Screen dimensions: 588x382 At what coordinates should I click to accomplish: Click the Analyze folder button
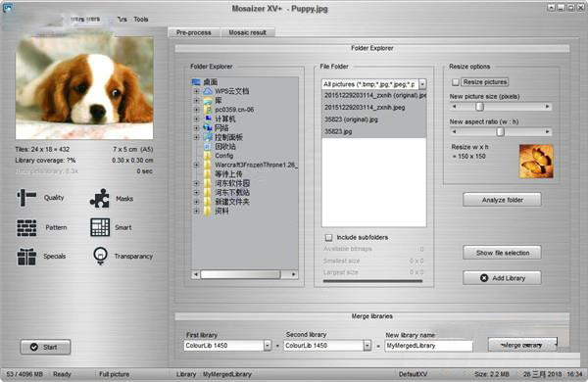tap(502, 200)
